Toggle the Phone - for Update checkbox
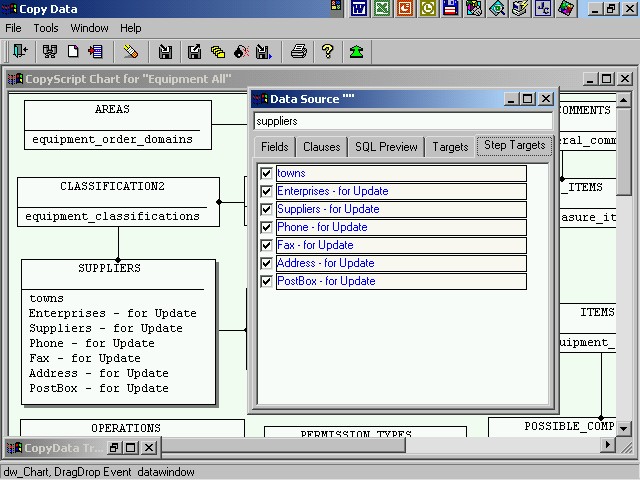Viewport: 640px width, 480px height. [x=266, y=227]
